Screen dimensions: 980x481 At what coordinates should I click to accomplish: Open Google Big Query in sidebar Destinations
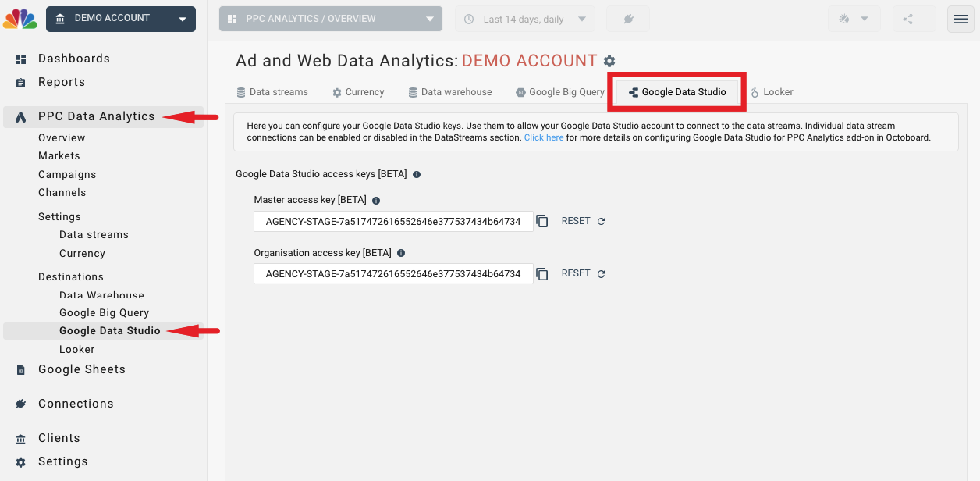point(104,312)
